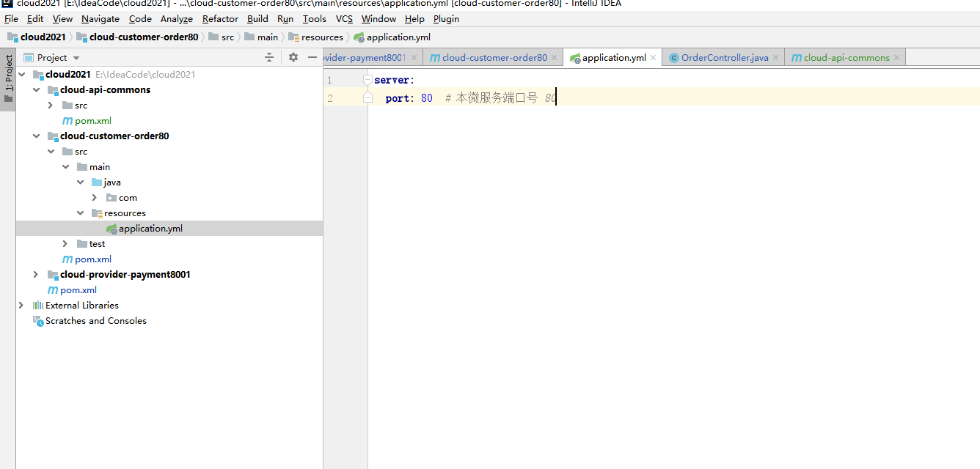This screenshot has height=469, width=980.
Task: Click the com package icon
Action: (111, 197)
